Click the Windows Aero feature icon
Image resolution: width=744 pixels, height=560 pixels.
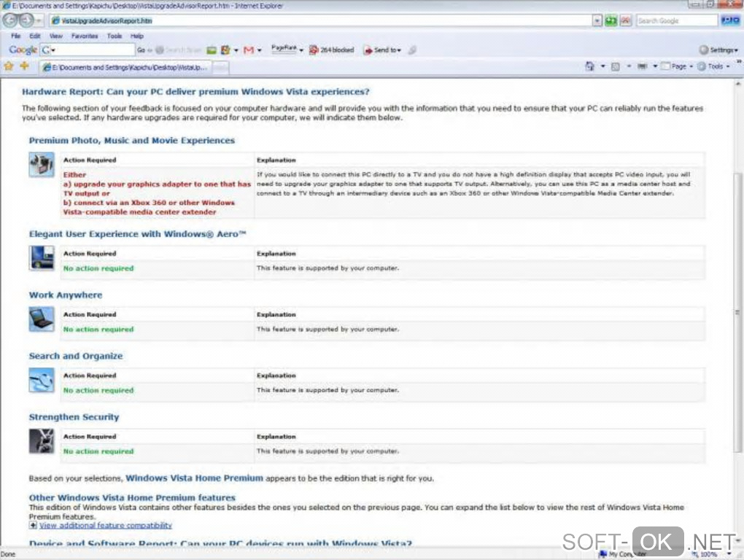coord(42,258)
